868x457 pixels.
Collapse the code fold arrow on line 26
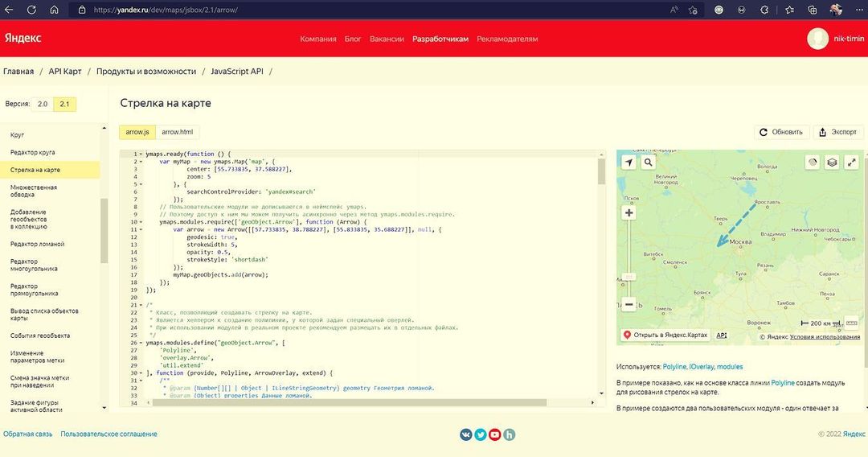pos(141,343)
